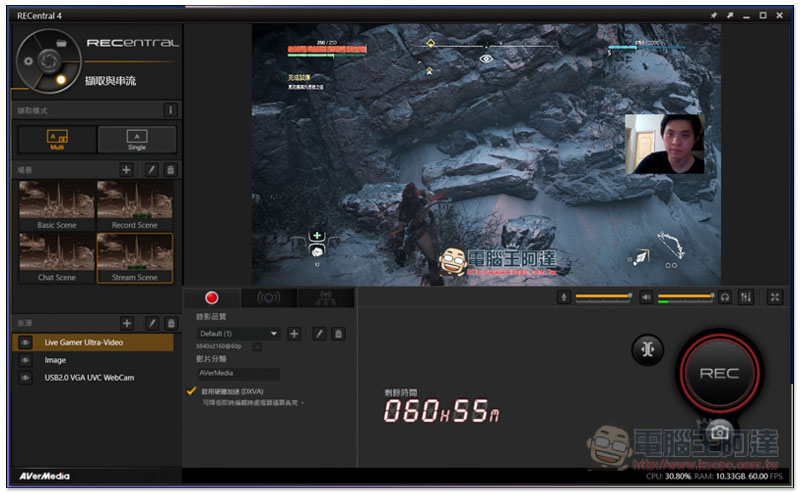Select the capture/stream orange dot in the dial
This screenshot has height=494, width=800.
[x=61, y=80]
